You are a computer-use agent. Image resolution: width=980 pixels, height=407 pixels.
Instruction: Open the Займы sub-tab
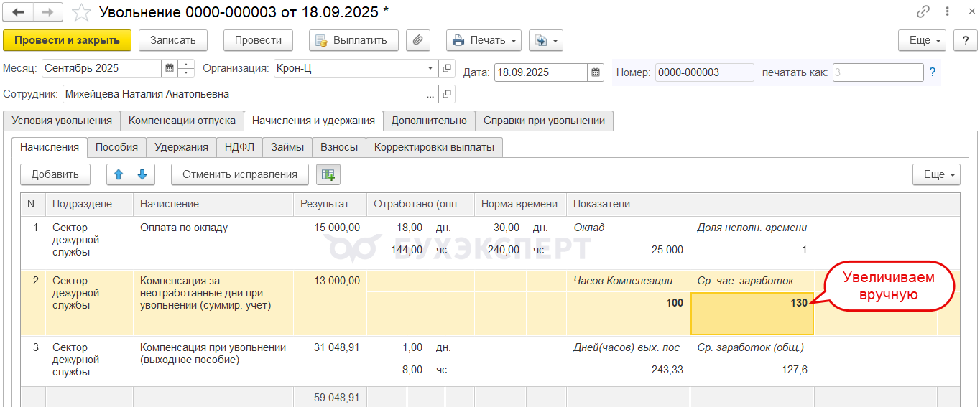tap(287, 147)
